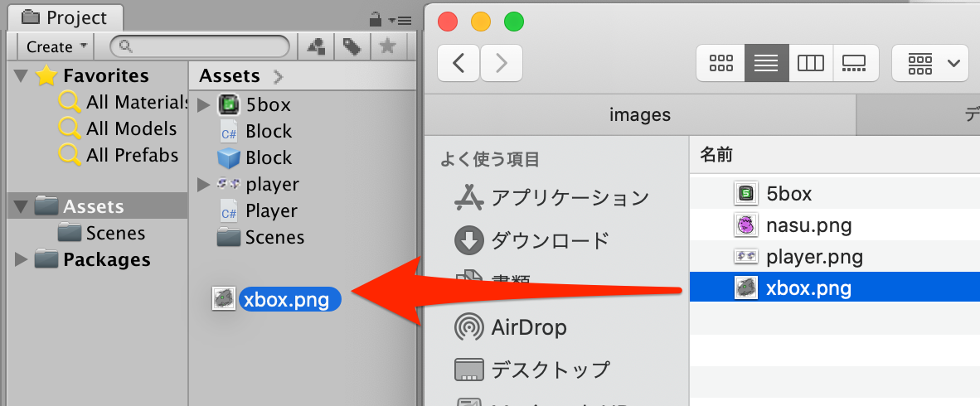Select the Block C# script icon
The height and width of the screenshot is (406, 980).
(x=228, y=131)
